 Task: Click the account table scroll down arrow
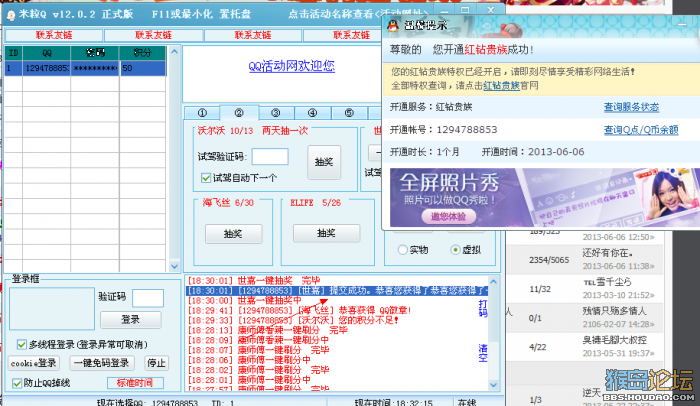(174, 266)
